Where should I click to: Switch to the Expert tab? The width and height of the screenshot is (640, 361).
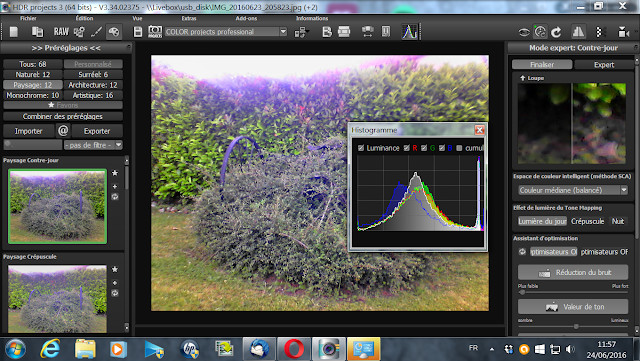[x=604, y=65]
